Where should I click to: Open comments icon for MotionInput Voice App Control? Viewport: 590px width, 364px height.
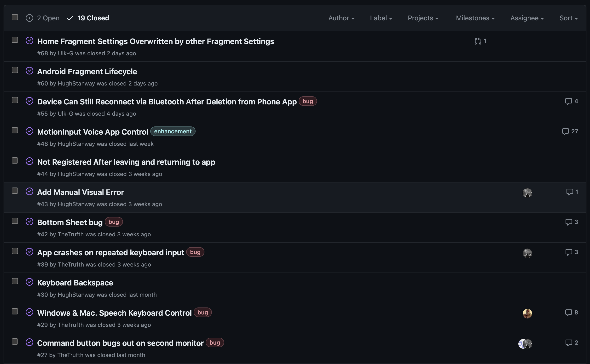coord(565,131)
